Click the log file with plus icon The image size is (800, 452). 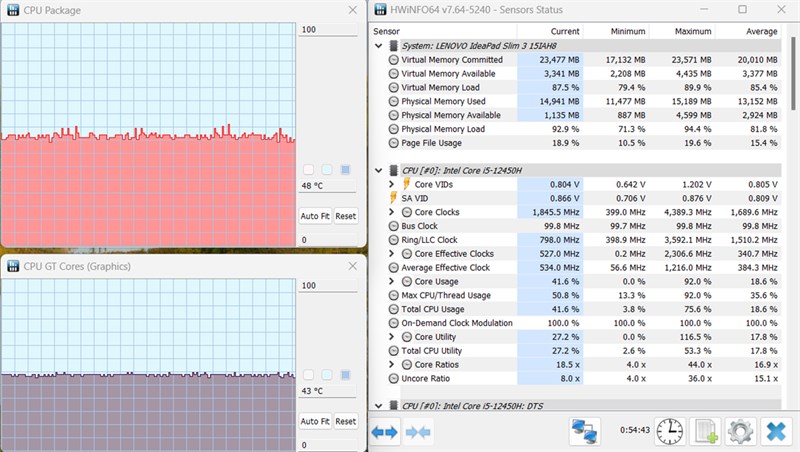[x=707, y=432]
